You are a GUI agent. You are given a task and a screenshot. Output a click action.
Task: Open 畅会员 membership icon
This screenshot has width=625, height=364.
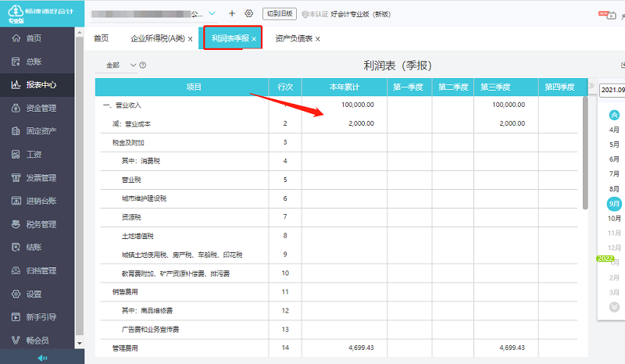[16, 341]
